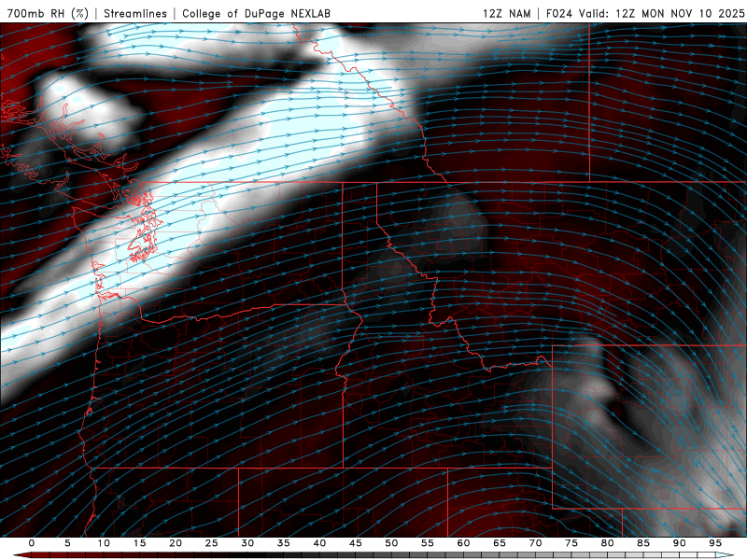Click the colorbar label "45"
747x560 pixels.
coord(356,543)
